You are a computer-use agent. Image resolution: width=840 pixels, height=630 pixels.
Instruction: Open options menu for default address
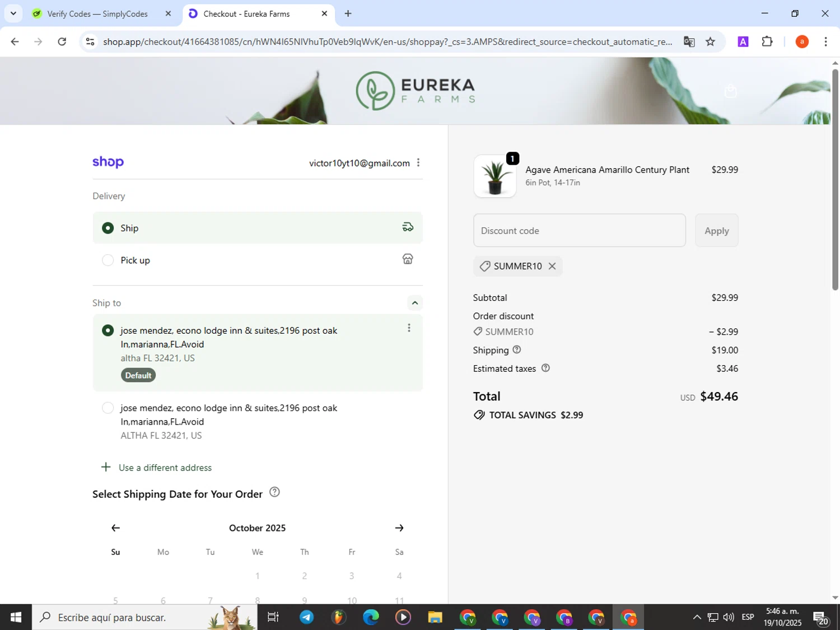(409, 328)
